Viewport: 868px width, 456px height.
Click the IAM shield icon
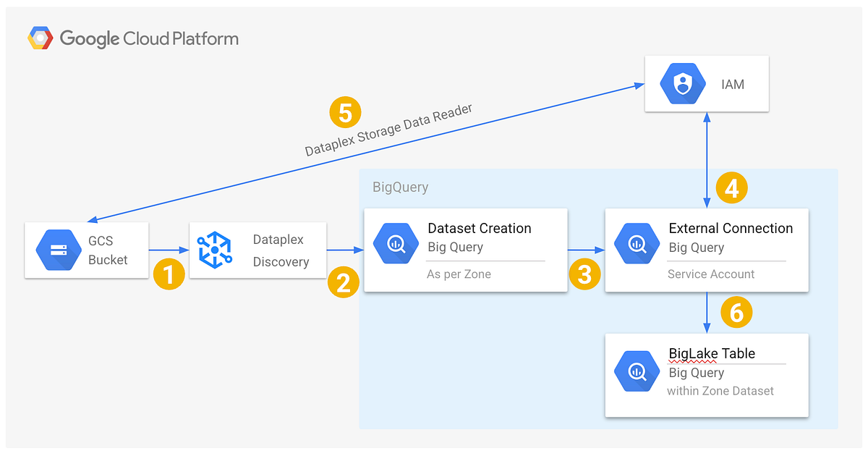click(x=682, y=84)
